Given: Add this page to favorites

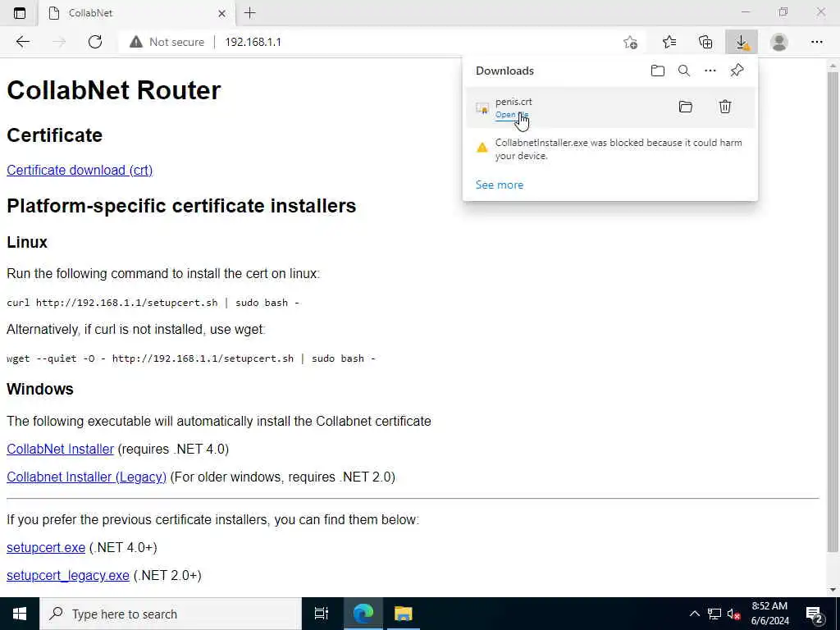Looking at the screenshot, I should [x=631, y=42].
